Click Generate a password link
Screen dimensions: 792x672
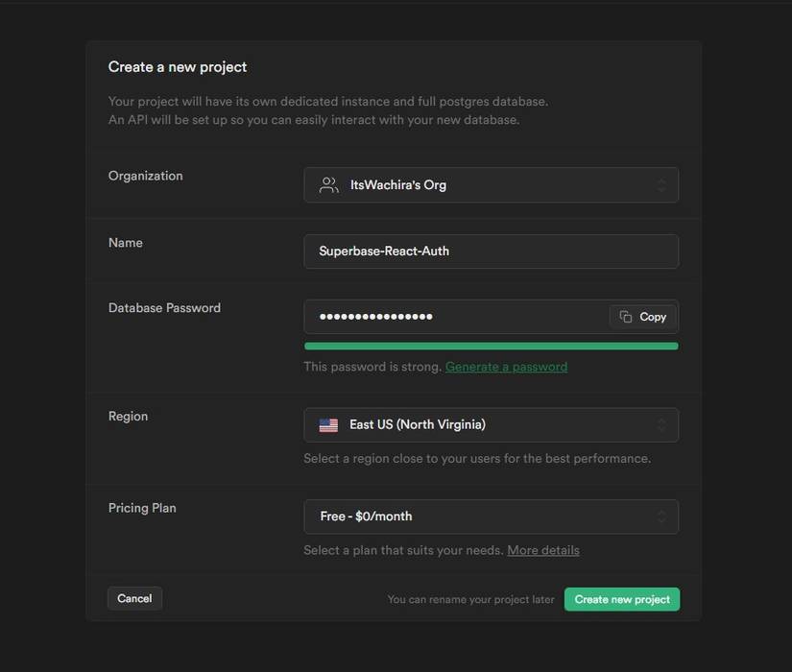pos(506,367)
